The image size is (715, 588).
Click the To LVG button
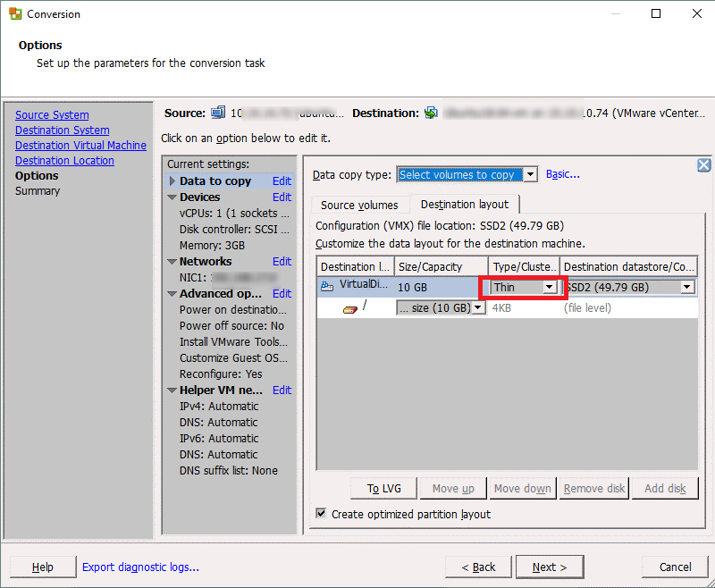coord(384,489)
